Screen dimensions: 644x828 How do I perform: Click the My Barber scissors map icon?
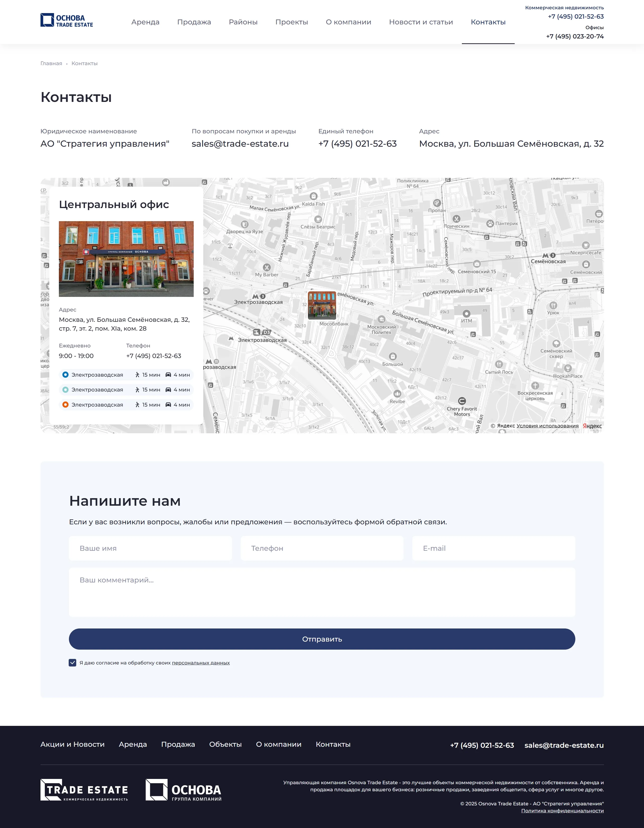[266, 267]
